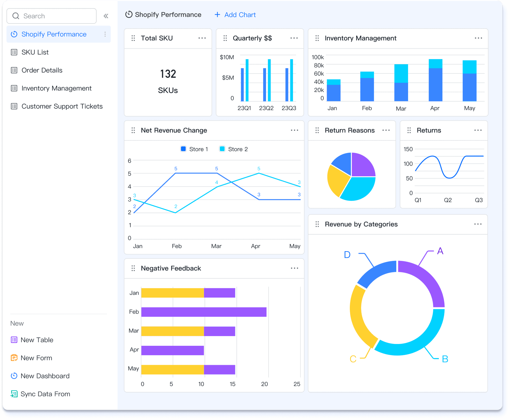Click the SKU List table icon

14,52
